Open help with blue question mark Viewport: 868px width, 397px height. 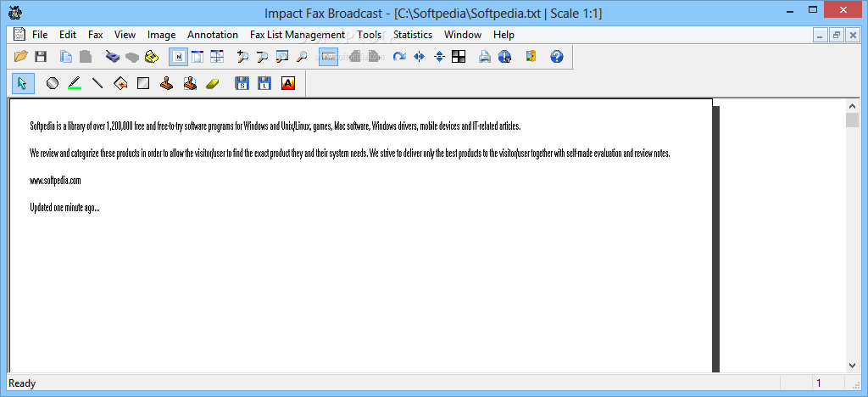pyautogui.click(x=557, y=57)
